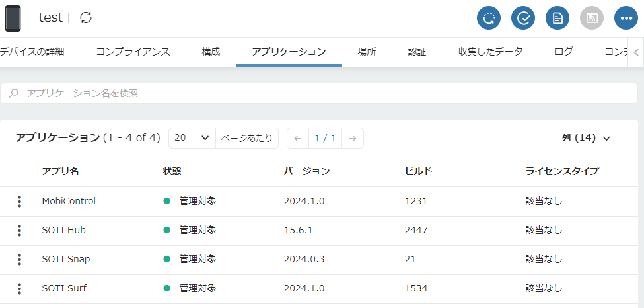The image size is (644, 308).
Task: Click the device phone icon beside test
Action: [x=13, y=19]
